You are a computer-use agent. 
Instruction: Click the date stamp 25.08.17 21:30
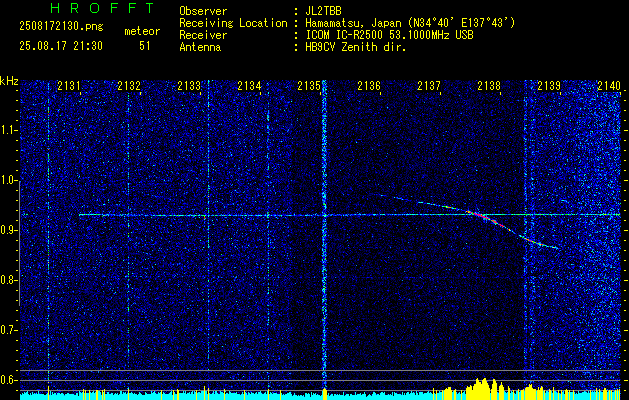(61, 46)
